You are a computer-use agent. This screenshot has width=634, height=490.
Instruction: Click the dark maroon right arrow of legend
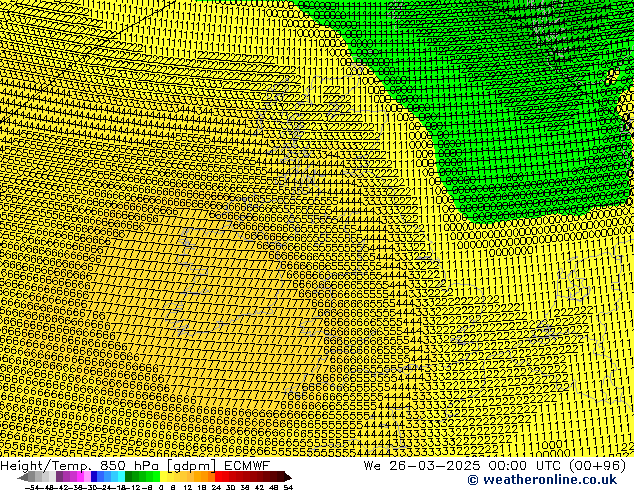click(x=288, y=477)
